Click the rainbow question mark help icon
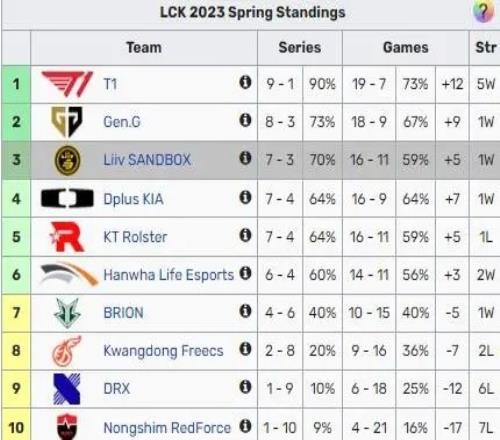This screenshot has width=500, height=440. pos(483,12)
